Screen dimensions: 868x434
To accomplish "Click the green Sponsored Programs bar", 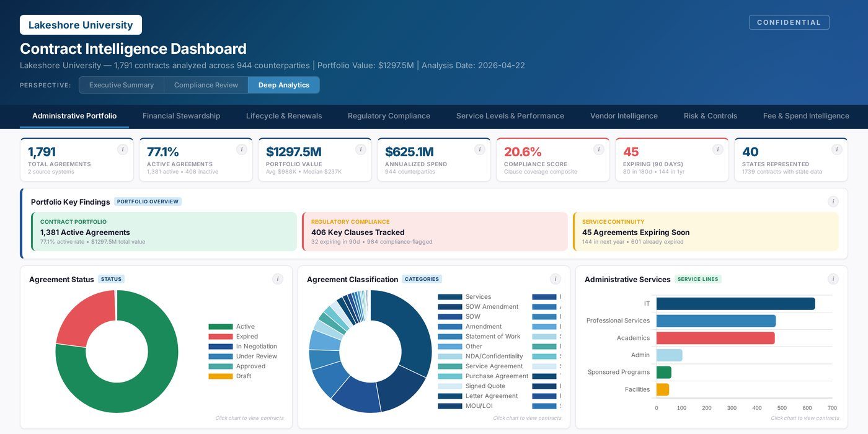I will click(663, 372).
